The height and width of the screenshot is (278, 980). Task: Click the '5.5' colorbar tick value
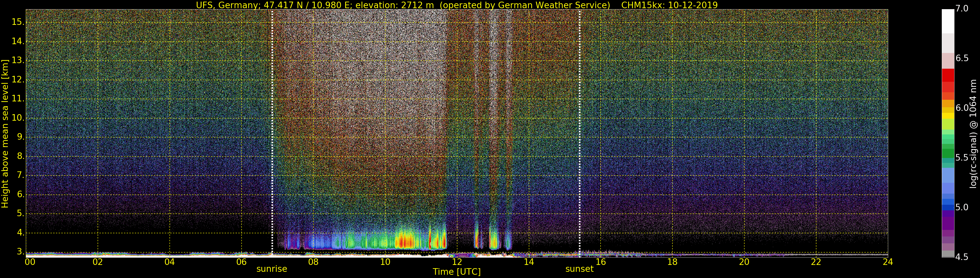(x=962, y=158)
